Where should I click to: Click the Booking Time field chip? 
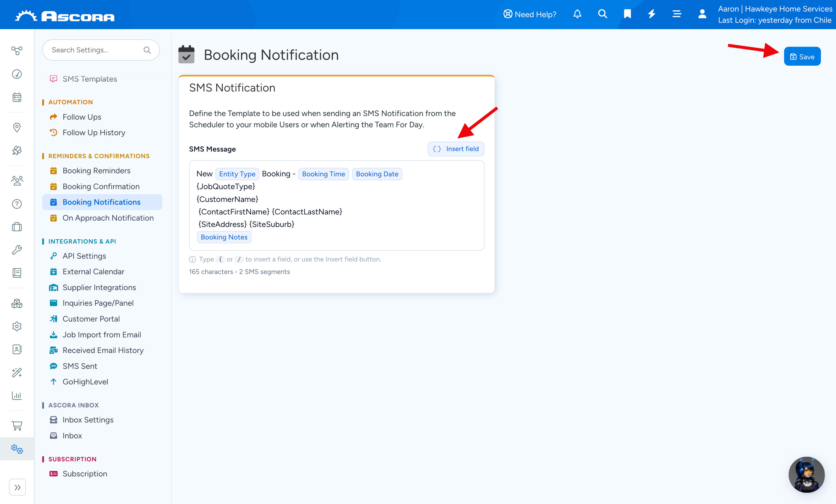click(x=323, y=174)
